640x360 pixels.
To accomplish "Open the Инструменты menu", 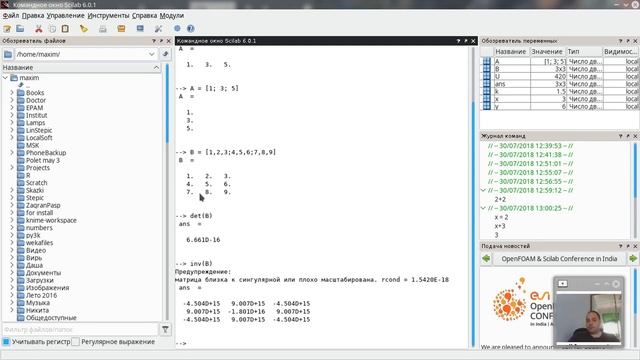I will tap(108, 16).
